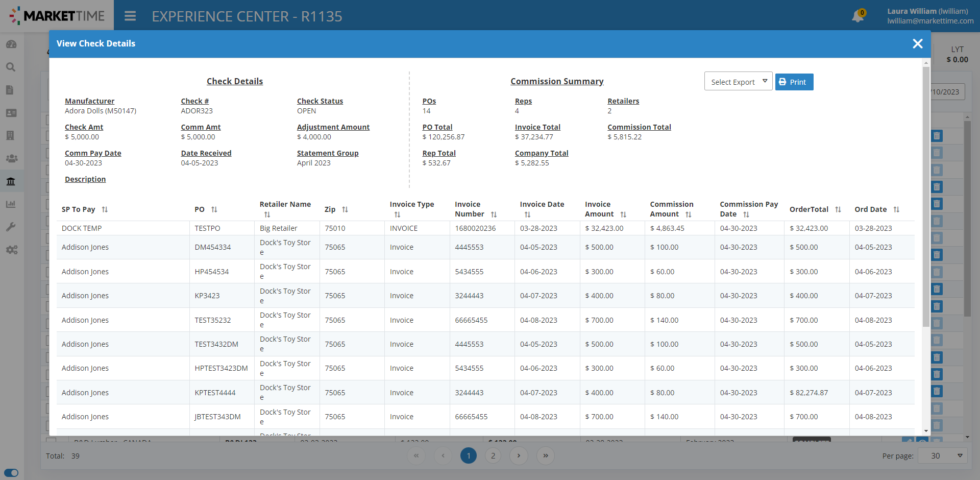Select page 1 in pagination

468,455
